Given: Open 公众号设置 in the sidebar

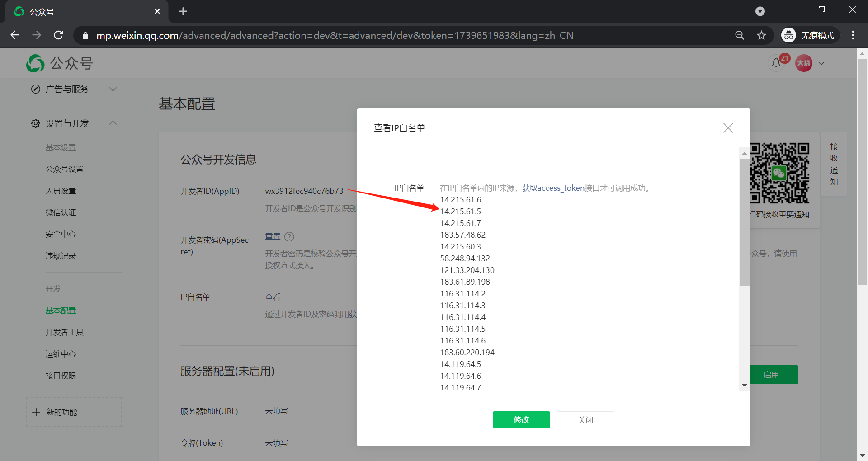Looking at the screenshot, I should (x=64, y=169).
